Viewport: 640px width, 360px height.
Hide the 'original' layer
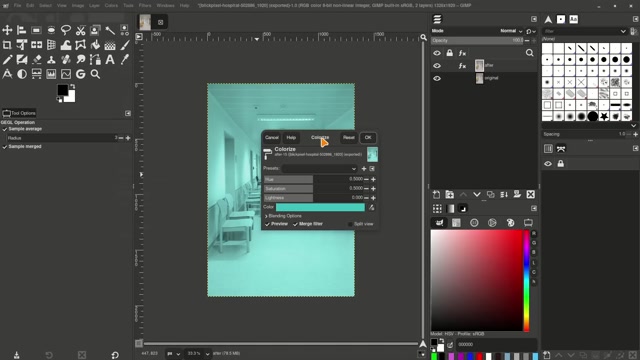(x=437, y=78)
